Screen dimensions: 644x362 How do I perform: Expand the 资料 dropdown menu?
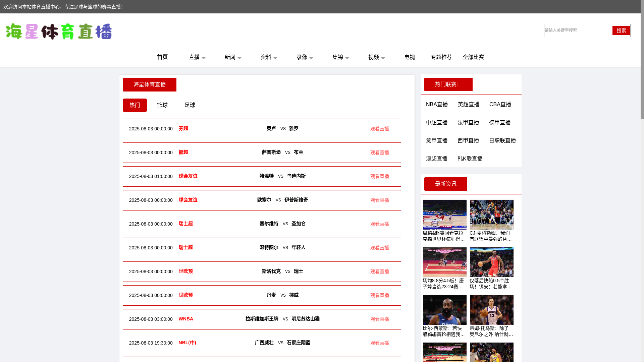click(269, 57)
